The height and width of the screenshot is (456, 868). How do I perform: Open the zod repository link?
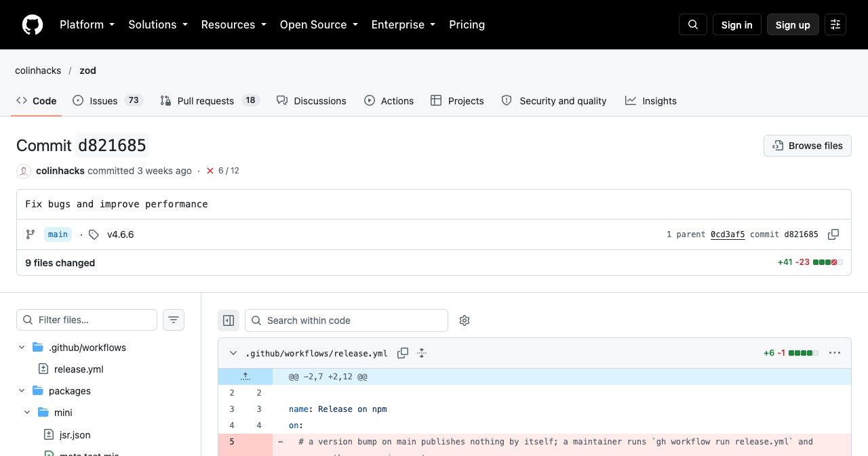tap(88, 70)
